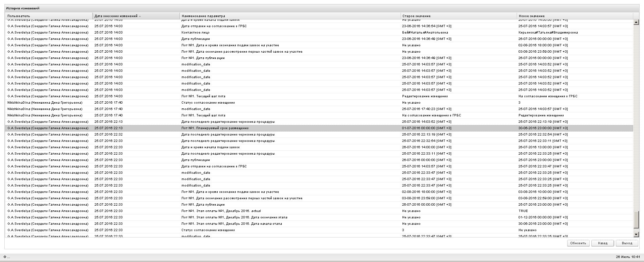Click the sort arrow in the date column header
Image resolution: width=644 pixels, height=262 pixels.
(140, 16)
